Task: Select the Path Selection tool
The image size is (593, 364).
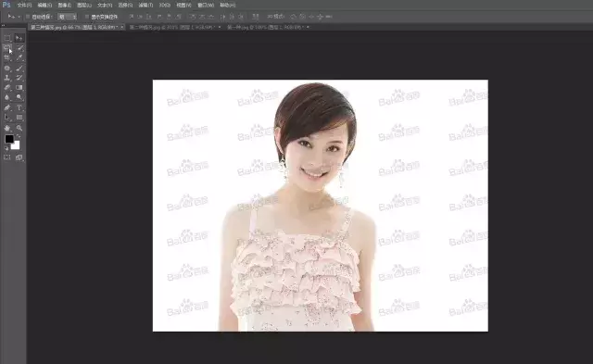Action: pos(7,118)
